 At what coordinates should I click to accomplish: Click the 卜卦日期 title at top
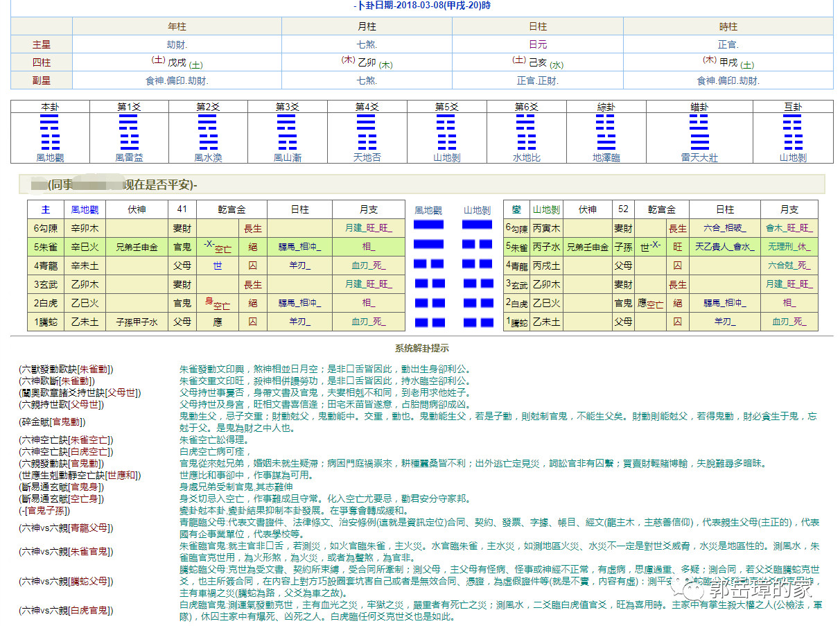tap(420, 6)
